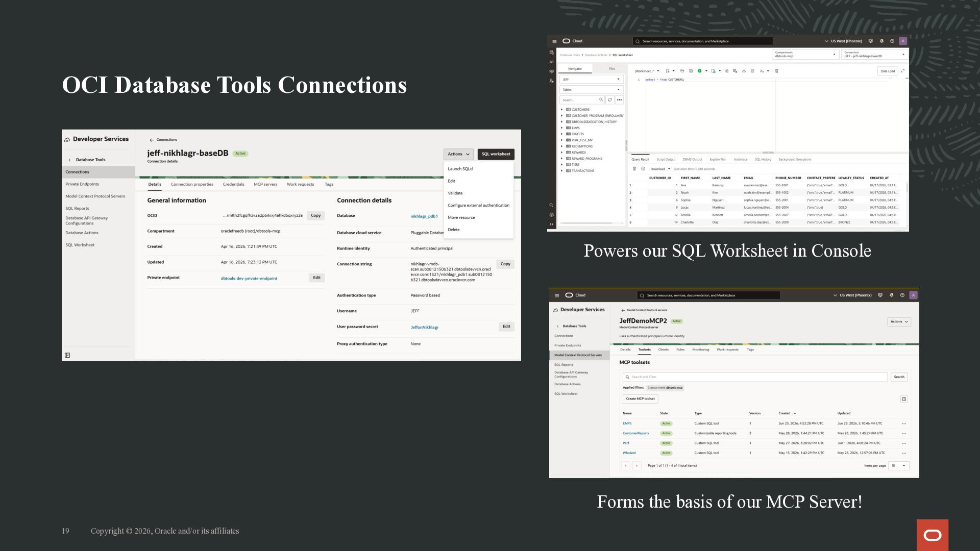The height and width of the screenshot is (551, 980).
Task: Switch to Clients tab on JeffDemoMCP2
Action: (x=664, y=350)
